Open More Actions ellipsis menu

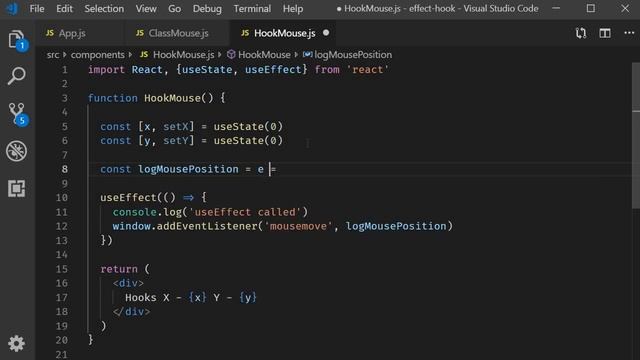[629, 33]
